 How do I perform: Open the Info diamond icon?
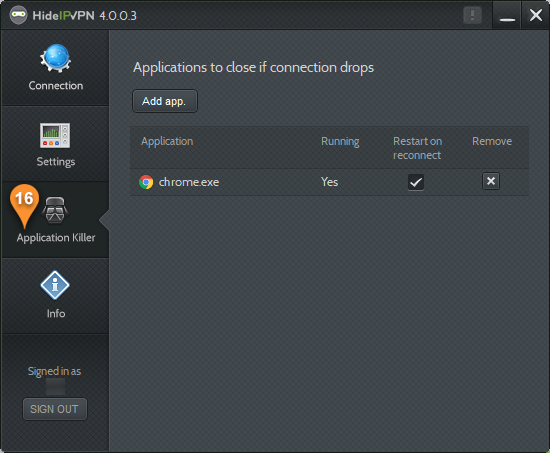point(55,285)
